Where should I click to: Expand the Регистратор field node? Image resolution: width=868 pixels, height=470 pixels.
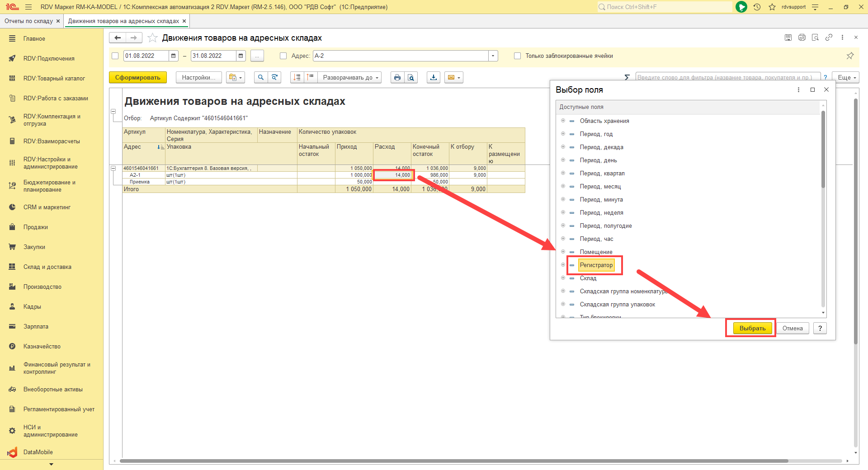pyautogui.click(x=563, y=265)
